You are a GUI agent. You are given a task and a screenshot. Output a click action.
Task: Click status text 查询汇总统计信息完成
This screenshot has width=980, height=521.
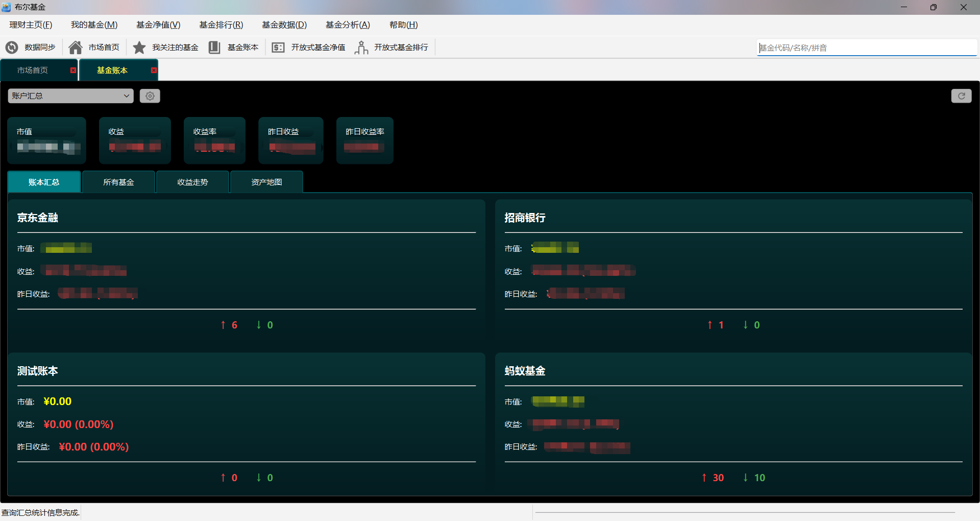40,512
